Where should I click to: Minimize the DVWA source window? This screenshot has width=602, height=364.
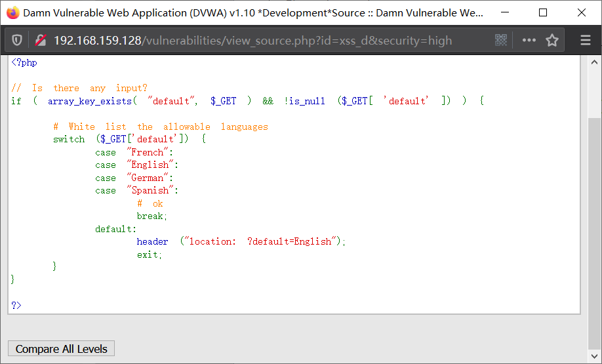click(x=505, y=12)
